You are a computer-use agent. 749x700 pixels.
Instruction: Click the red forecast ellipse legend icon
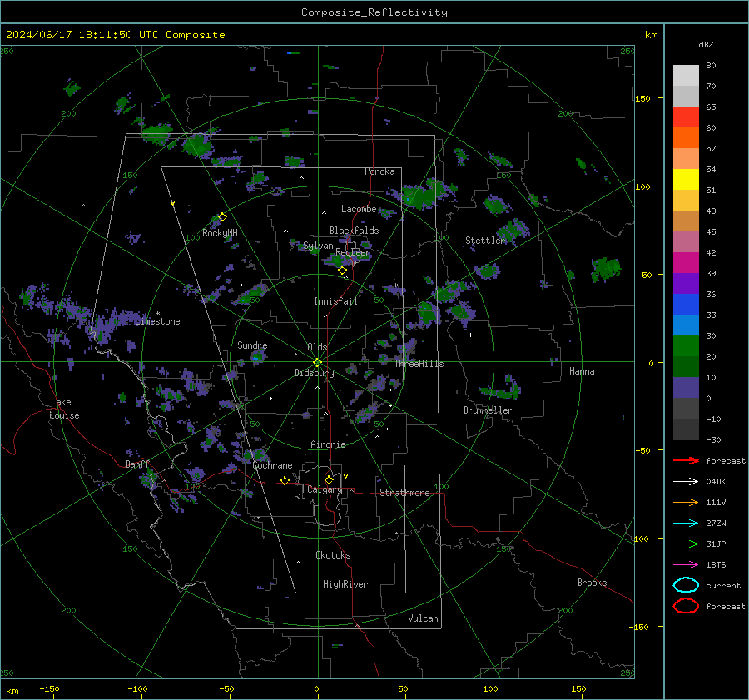(x=686, y=606)
